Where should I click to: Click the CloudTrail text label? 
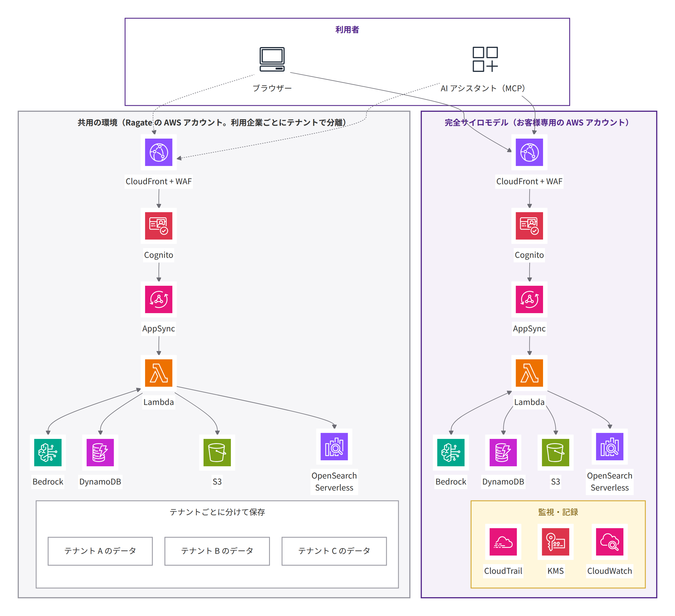[x=503, y=571]
